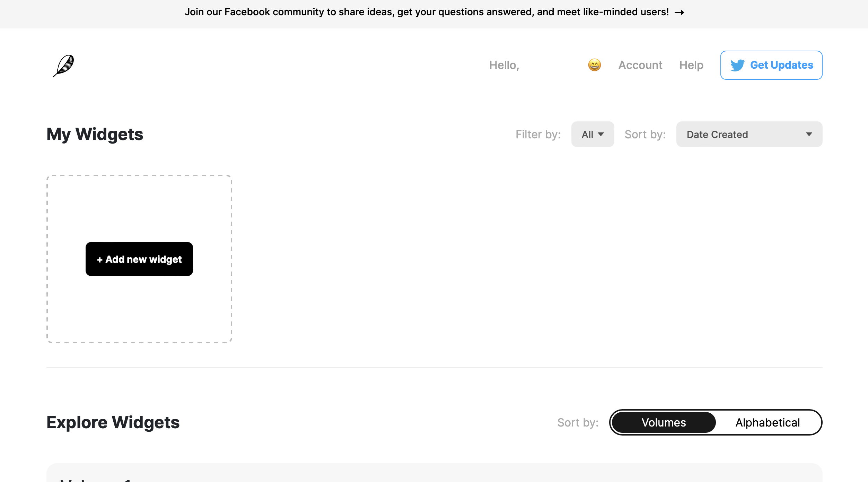Click the Explore Widgets heading

pos(113,422)
